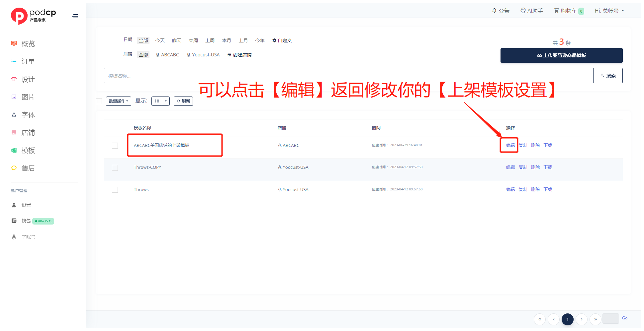This screenshot has width=644, height=331.
Task: Edit the ABCABC美国店铺的上架模板 template
Action: [x=510, y=145]
